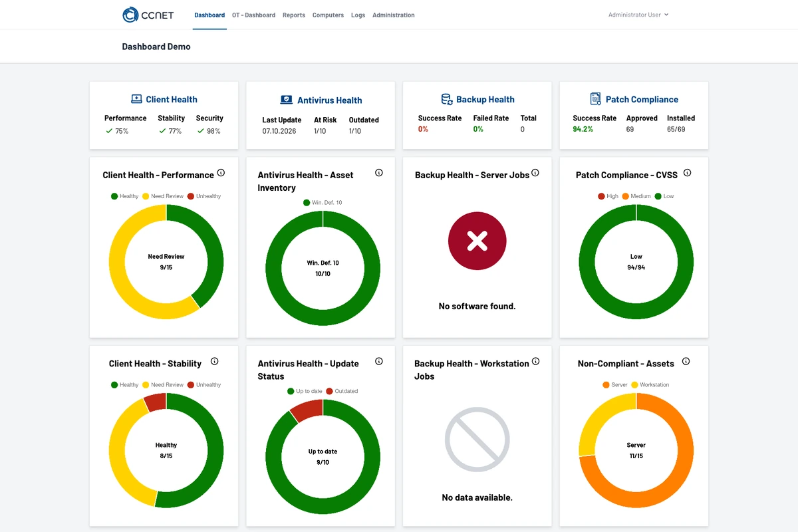
Task: Open the Patch Compliance link
Action: pyautogui.click(x=642, y=100)
